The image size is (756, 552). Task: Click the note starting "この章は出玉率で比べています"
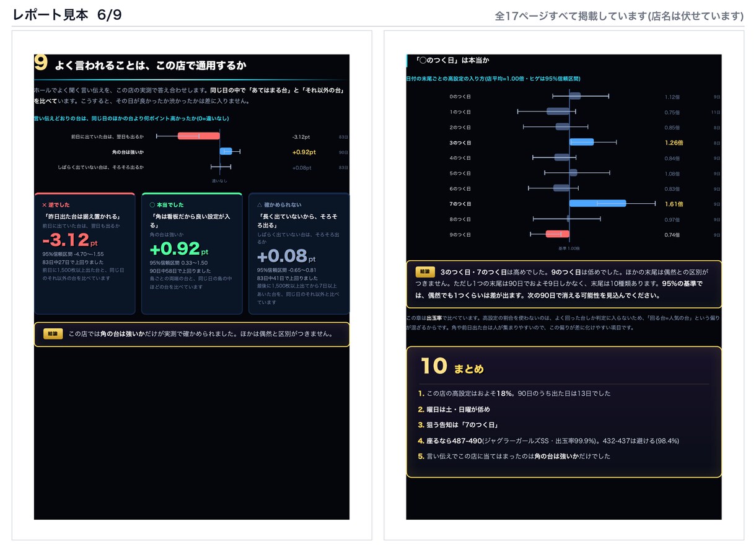(x=562, y=322)
